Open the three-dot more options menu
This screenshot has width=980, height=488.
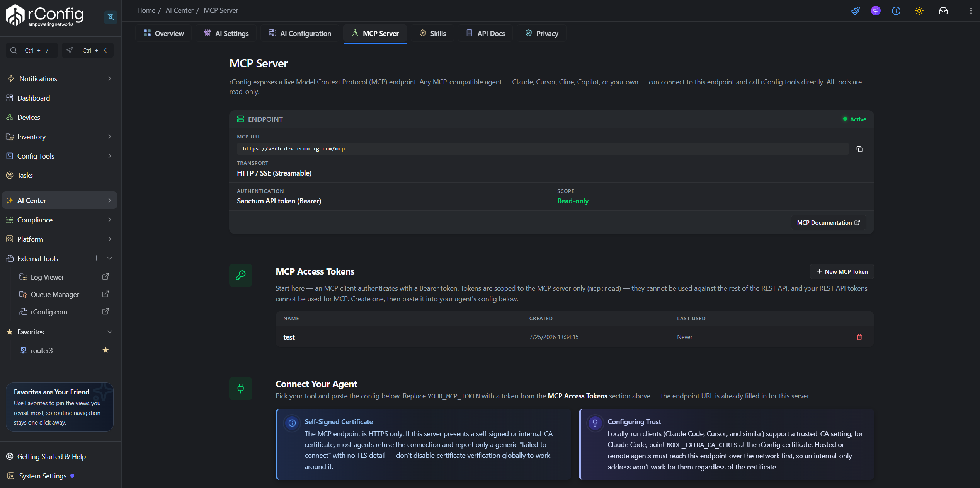971,11
